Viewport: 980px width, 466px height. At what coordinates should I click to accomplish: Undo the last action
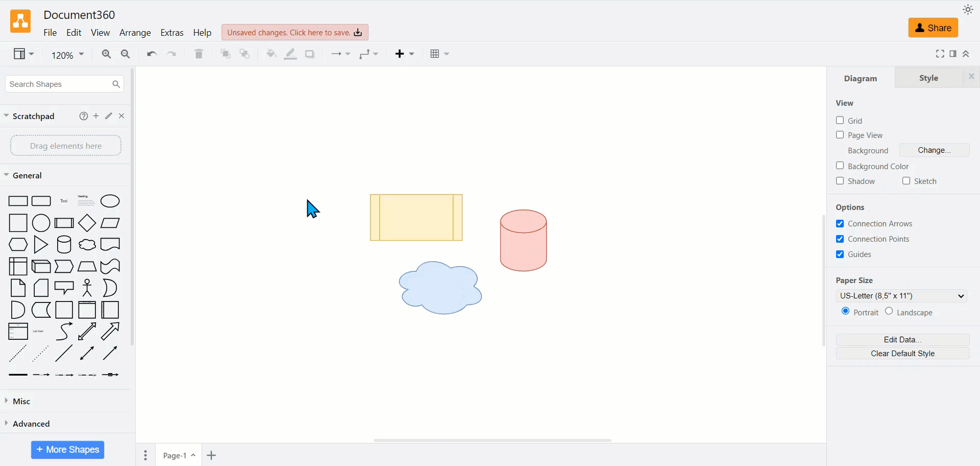click(x=152, y=54)
